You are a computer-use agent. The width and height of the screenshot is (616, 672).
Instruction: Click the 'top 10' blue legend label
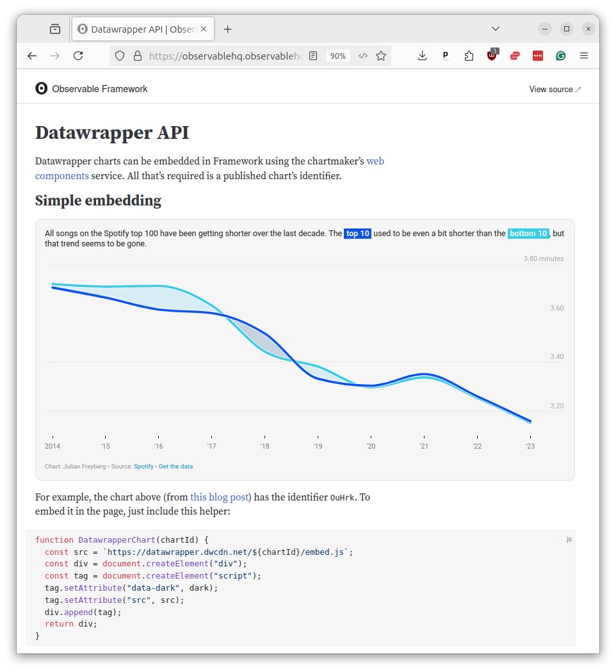[x=357, y=234]
